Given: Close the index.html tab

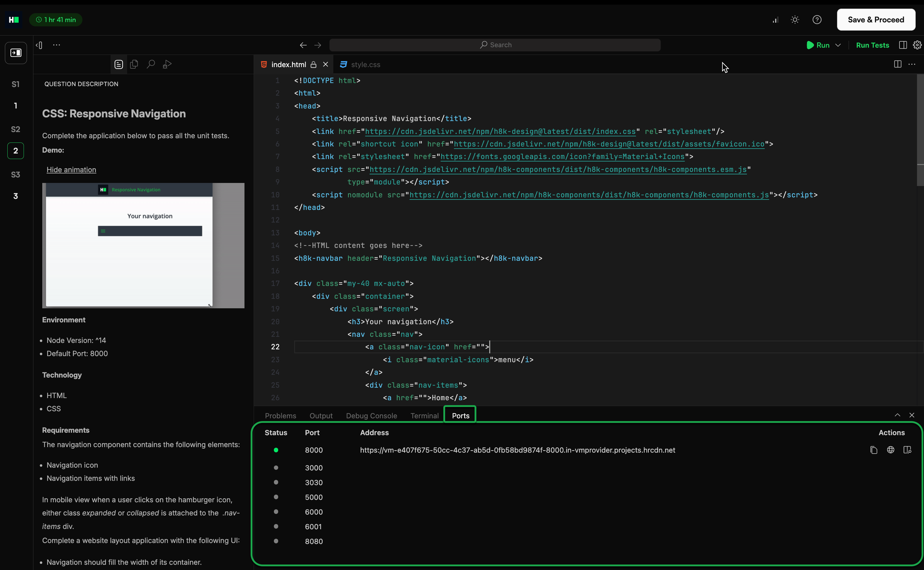Looking at the screenshot, I should tap(326, 64).
